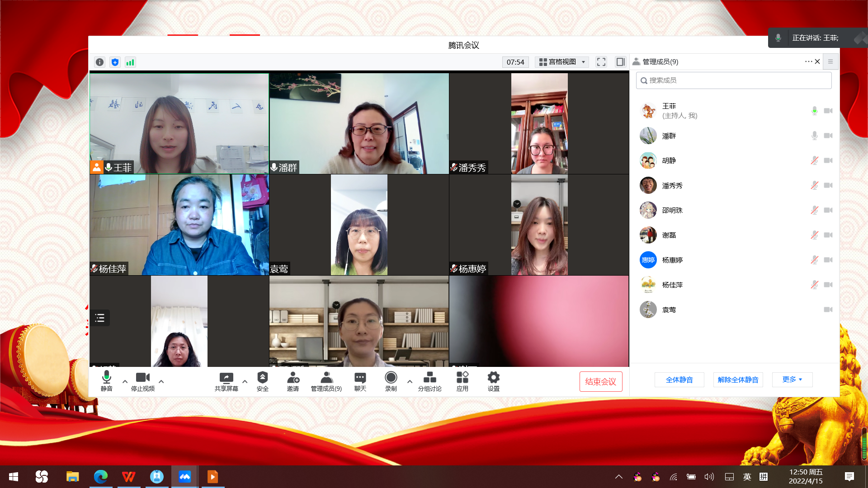This screenshot has height=488, width=868.
Task: Check the green network signal icon
Action: (130, 62)
